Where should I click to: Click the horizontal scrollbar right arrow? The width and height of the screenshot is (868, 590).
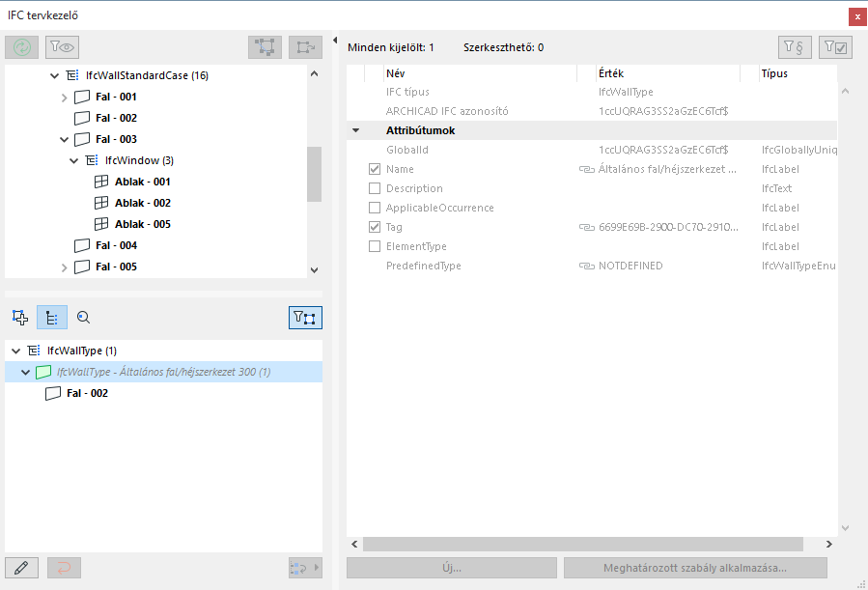828,544
